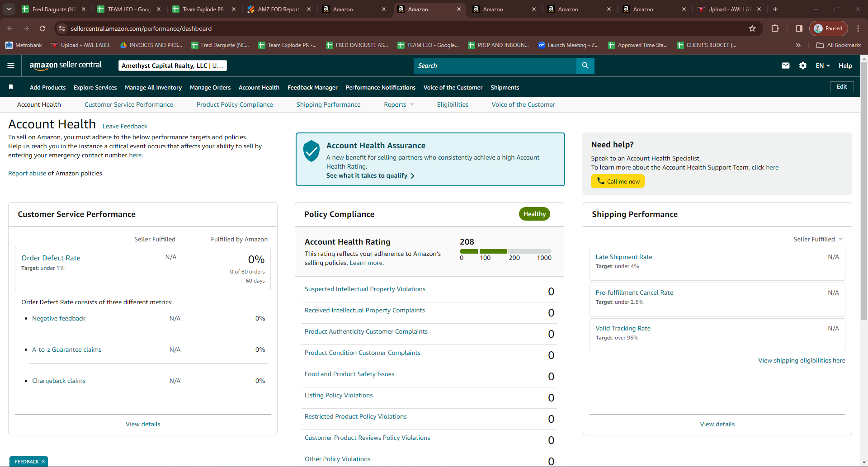
Task: Click the browser address bar URL
Action: click(141, 28)
